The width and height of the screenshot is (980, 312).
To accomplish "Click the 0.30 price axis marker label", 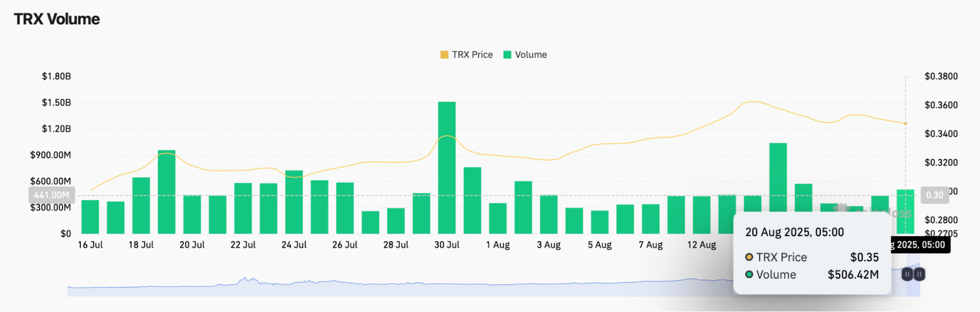I will tap(934, 195).
